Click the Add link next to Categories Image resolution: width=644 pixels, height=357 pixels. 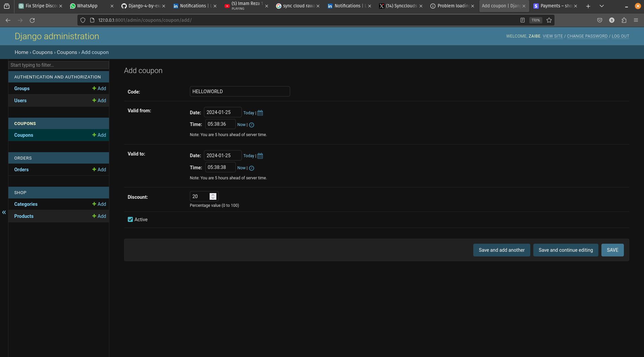pos(99,204)
